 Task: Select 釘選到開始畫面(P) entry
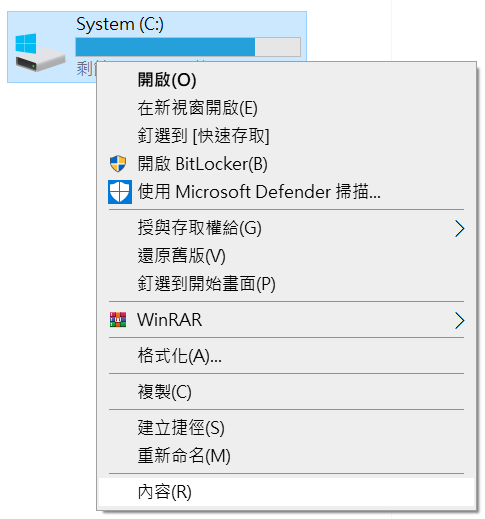point(287,284)
